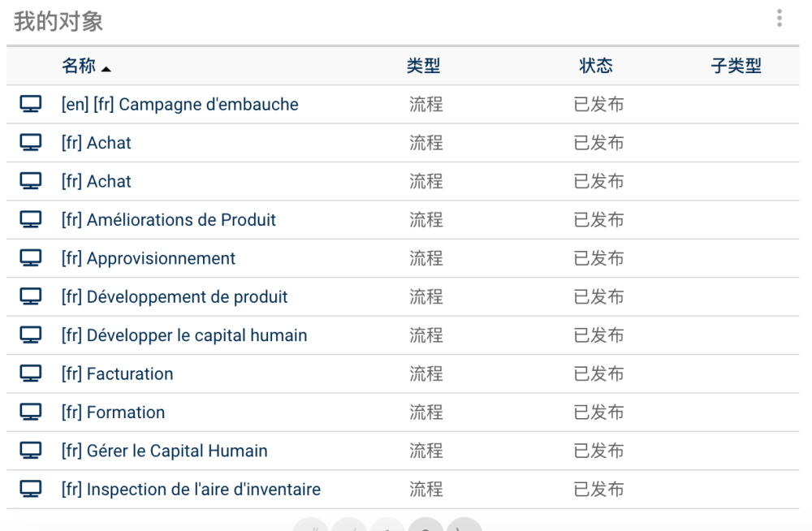
Task: Click the 子类型 column header
Action: point(736,67)
